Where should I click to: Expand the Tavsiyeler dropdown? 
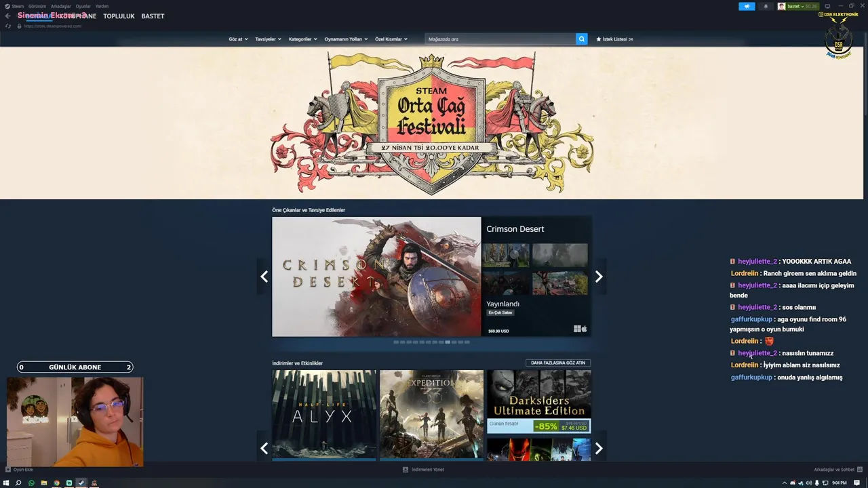pos(269,39)
